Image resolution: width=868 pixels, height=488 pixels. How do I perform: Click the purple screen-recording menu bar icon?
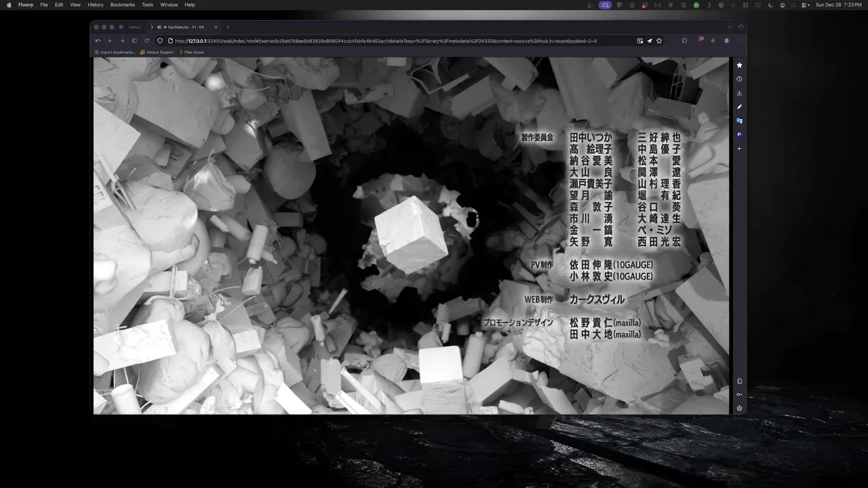coord(606,5)
